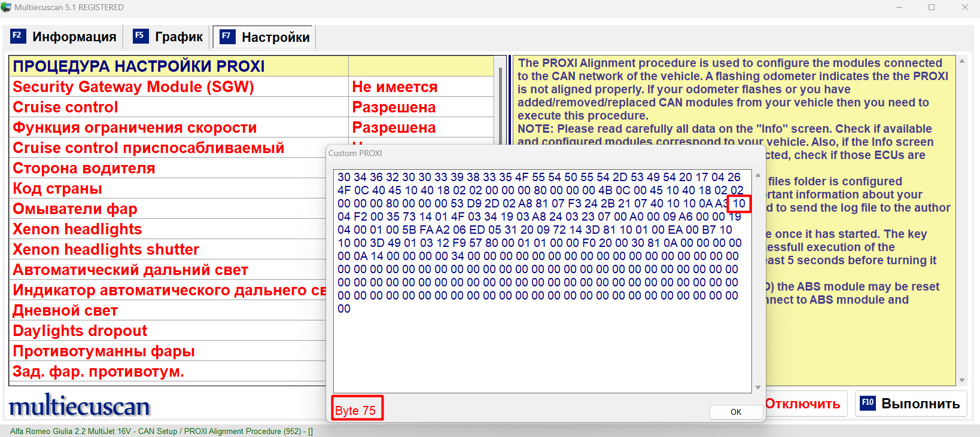The width and height of the screenshot is (980, 437).
Task: Click inside the Custom PROXI hex data field
Action: pyautogui.click(x=542, y=281)
